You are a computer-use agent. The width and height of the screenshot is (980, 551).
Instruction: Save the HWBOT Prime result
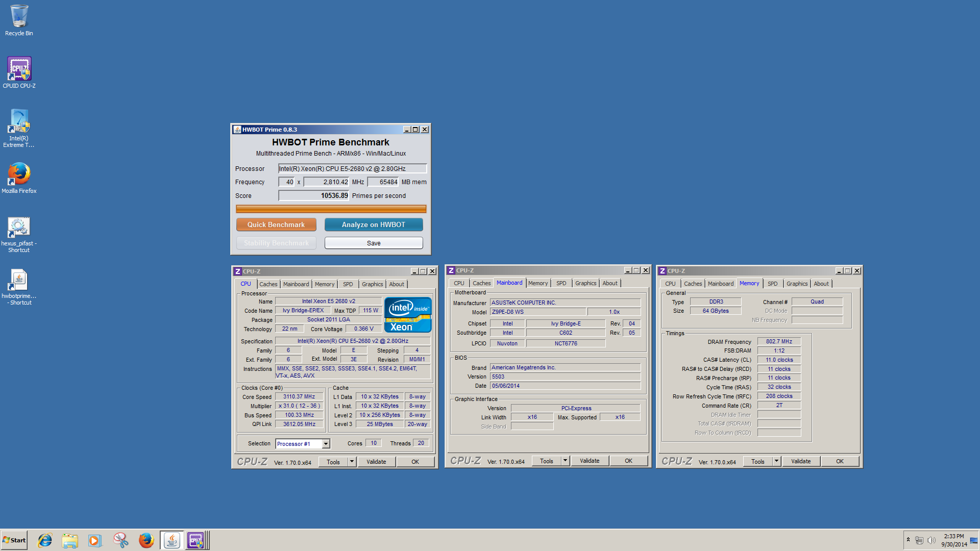(x=374, y=243)
